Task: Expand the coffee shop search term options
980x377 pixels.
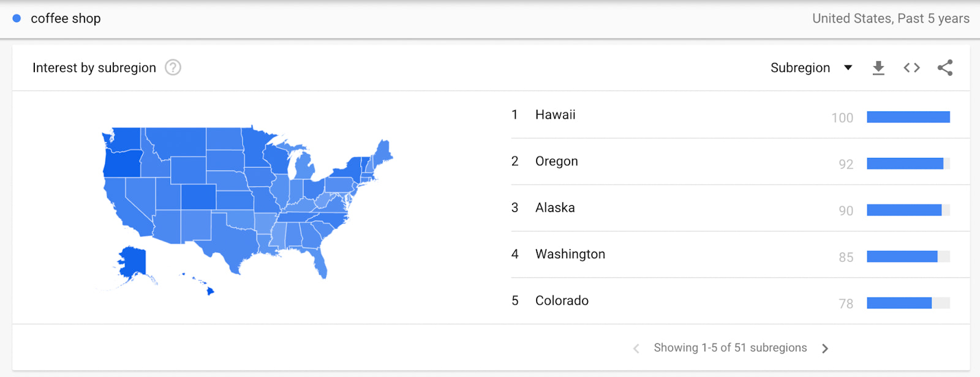Action: click(x=66, y=18)
